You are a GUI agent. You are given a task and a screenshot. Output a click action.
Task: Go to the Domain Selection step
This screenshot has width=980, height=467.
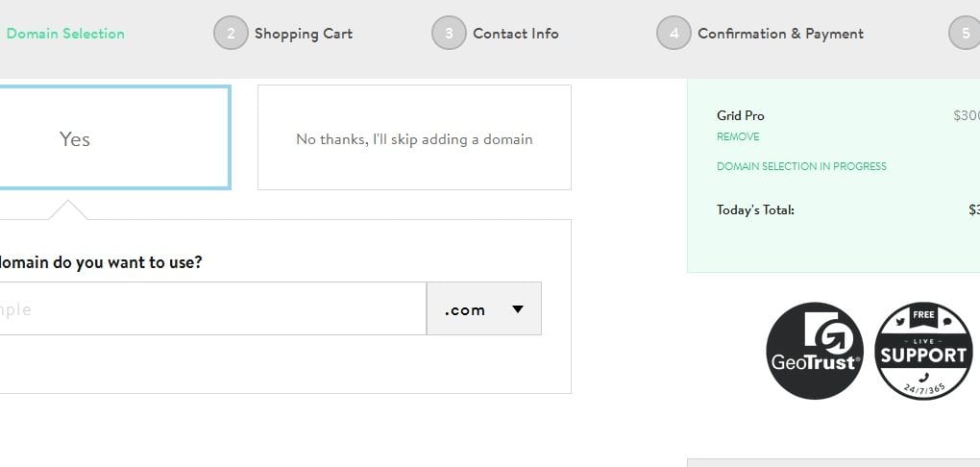pos(65,34)
